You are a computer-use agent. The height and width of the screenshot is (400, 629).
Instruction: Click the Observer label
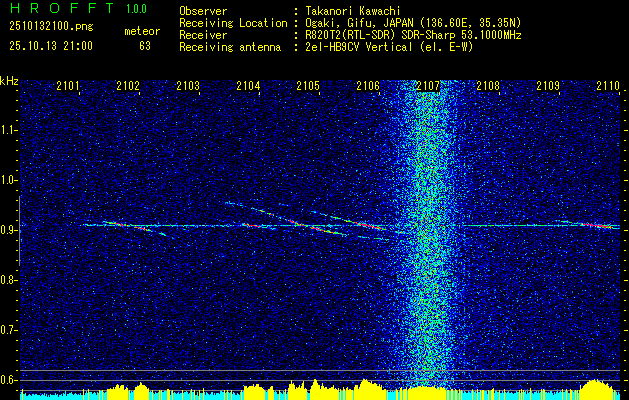pyautogui.click(x=203, y=11)
